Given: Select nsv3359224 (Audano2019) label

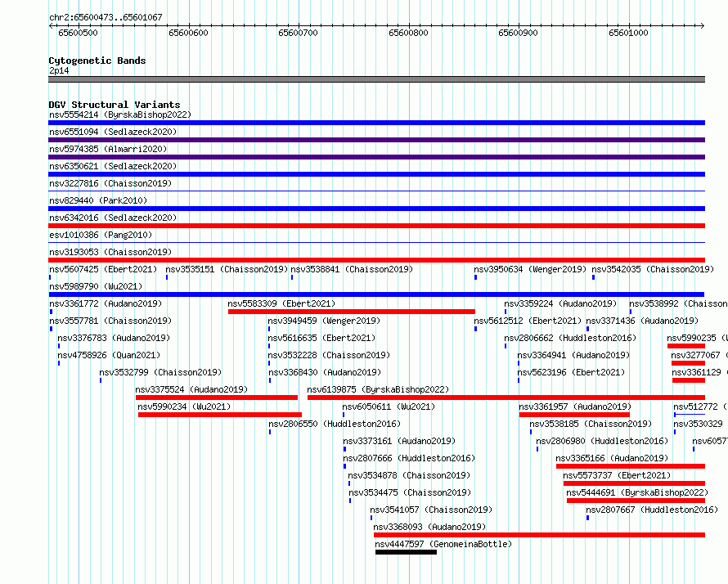Looking at the screenshot, I should coord(560,303).
